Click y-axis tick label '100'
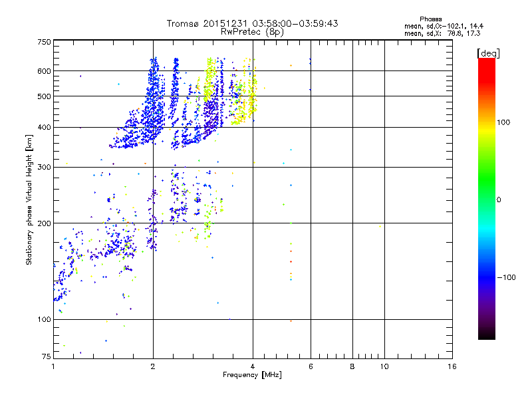 point(44,320)
